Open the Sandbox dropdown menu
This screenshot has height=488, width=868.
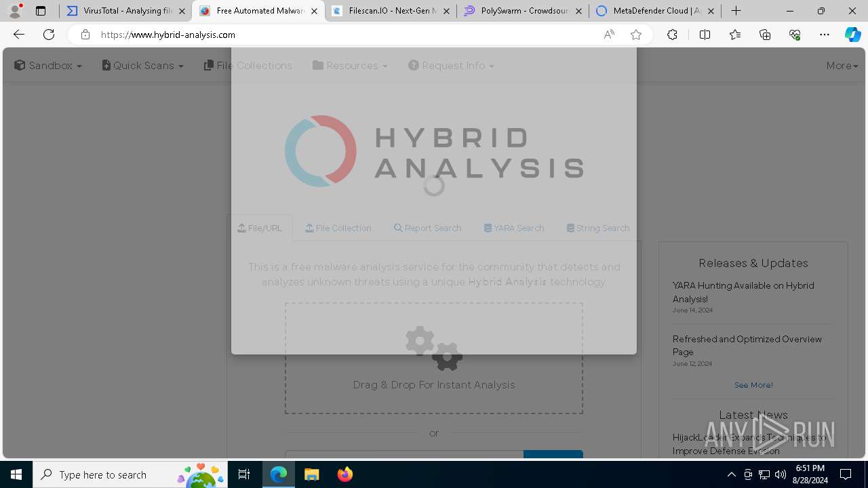coord(48,66)
